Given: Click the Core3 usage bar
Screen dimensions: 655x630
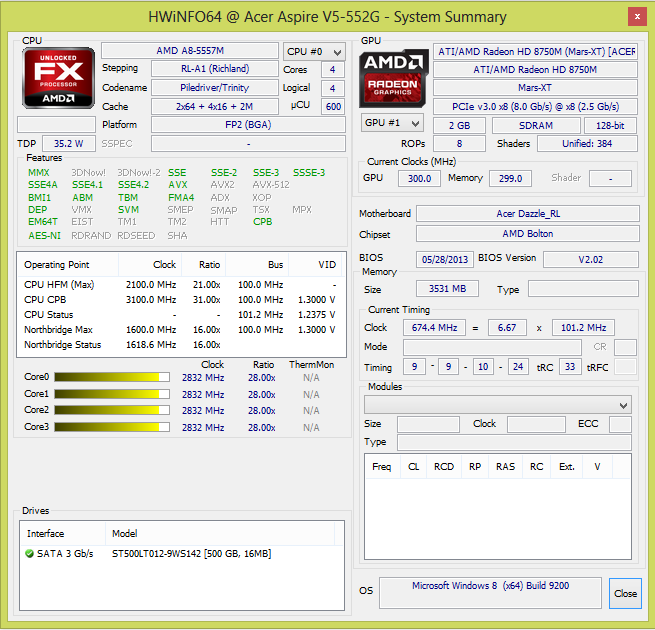Looking at the screenshot, I should click(112, 427).
